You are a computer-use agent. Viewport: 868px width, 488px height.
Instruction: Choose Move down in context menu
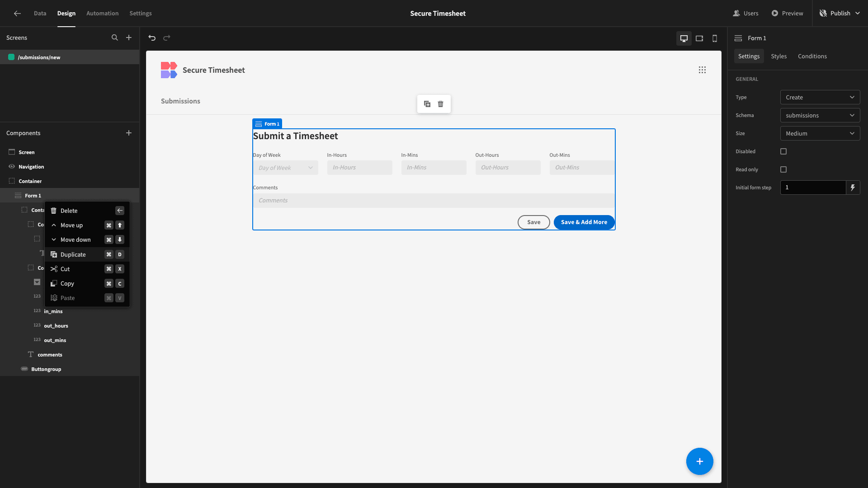tap(87, 239)
